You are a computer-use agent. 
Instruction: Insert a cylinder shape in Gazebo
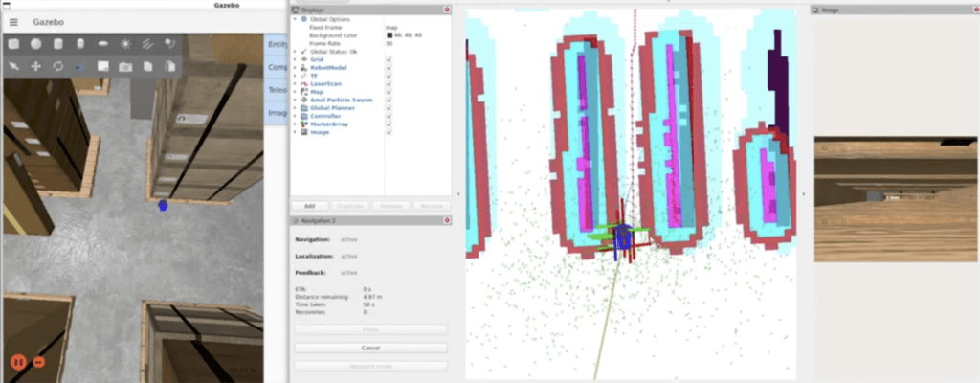58,44
